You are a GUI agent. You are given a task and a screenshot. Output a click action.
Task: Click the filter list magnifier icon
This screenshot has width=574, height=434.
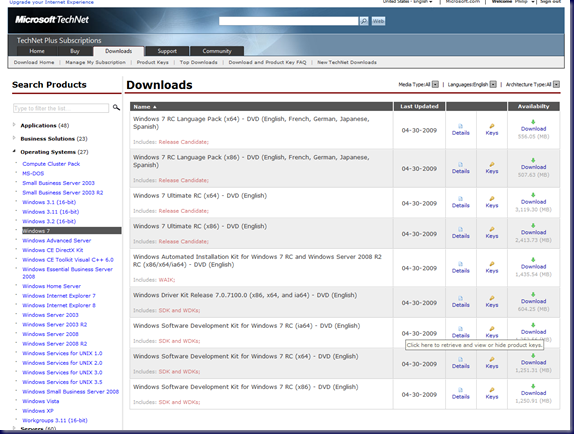[x=116, y=107]
